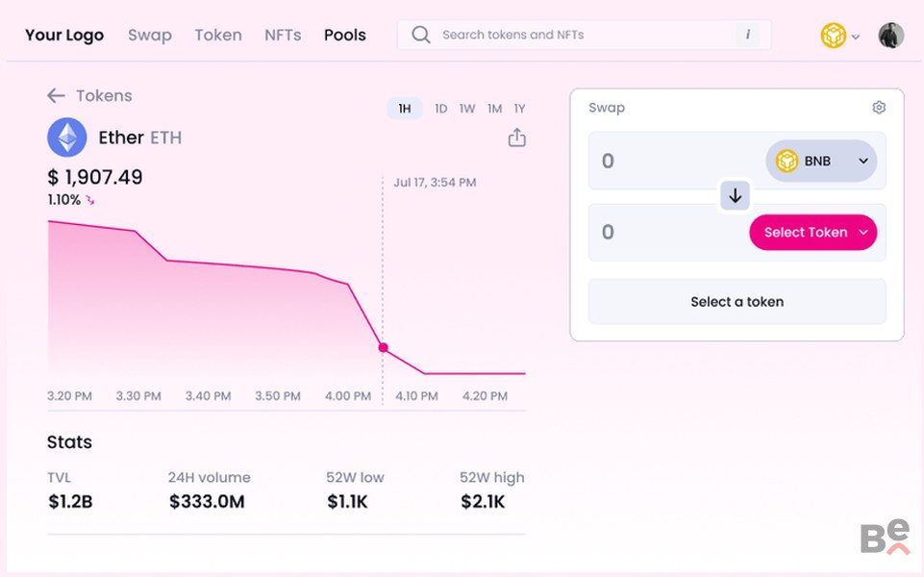
Task: Switch chart timeframe to 1D
Action: pyautogui.click(x=440, y=109)
